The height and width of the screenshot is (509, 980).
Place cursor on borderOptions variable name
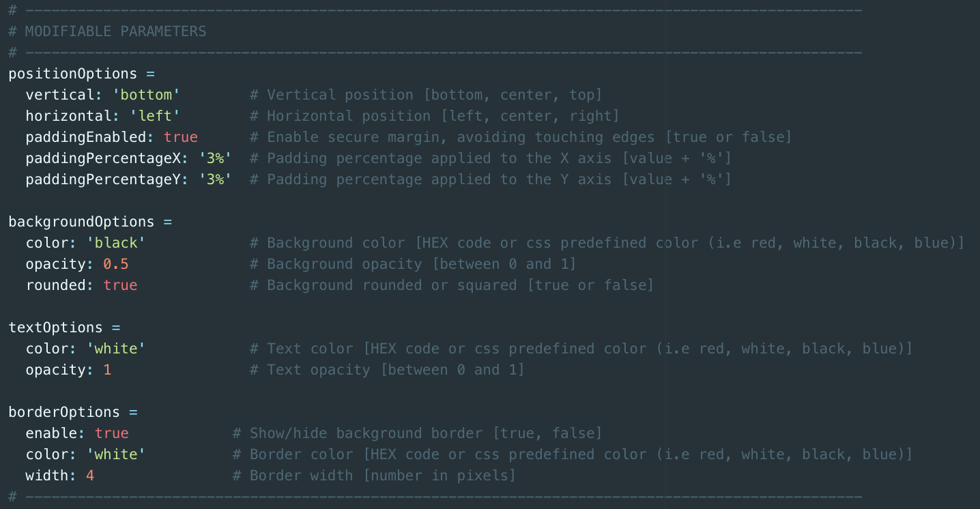coord(64,412)
